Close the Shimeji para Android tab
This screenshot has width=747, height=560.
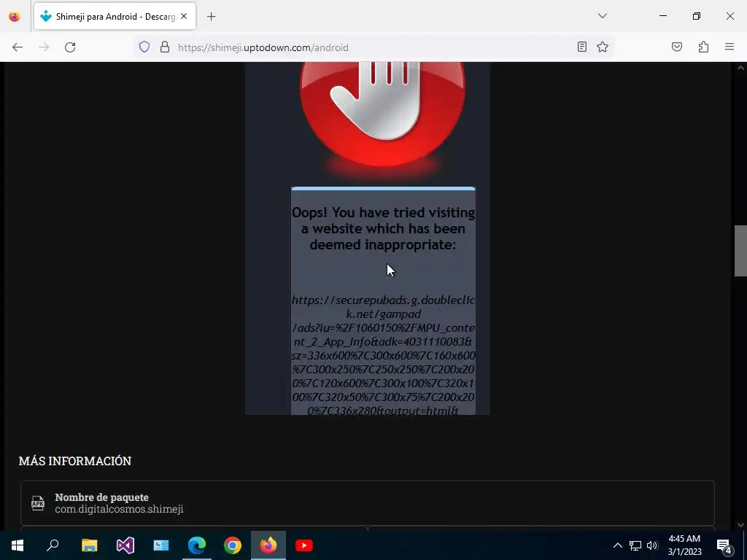click(x=184, y=16)
